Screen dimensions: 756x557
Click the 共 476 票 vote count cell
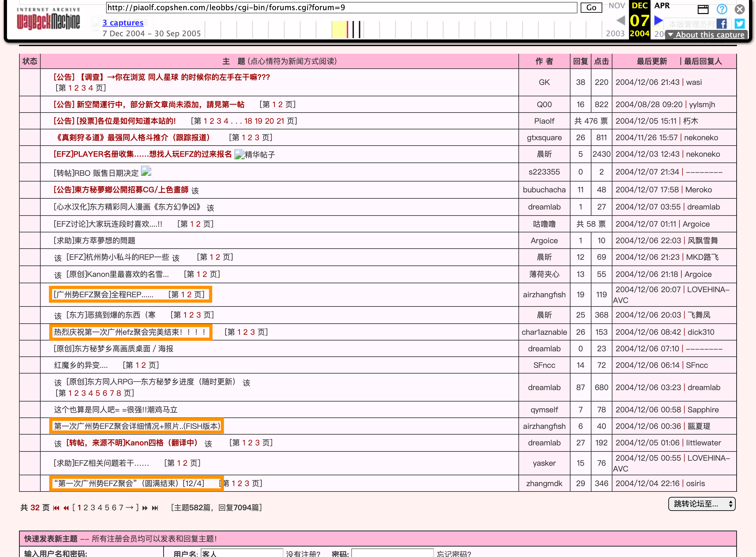click(x=591, y=121)
